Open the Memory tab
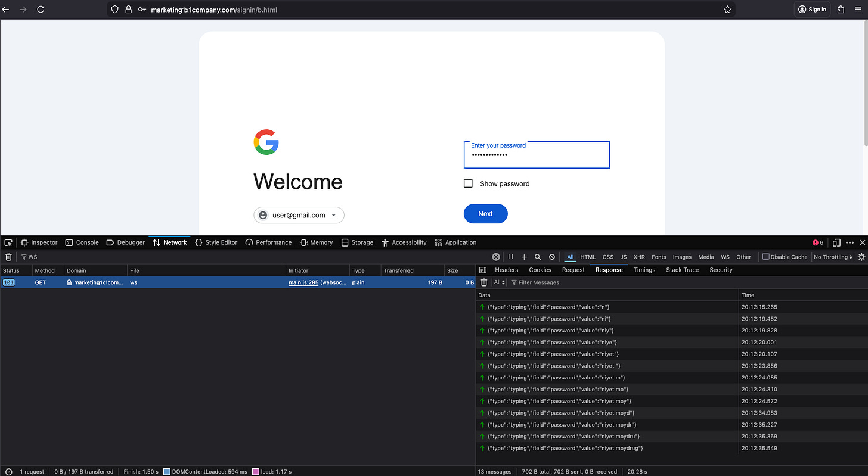The width and height of the screenshot is (868, 476). [x=316, y=242]
